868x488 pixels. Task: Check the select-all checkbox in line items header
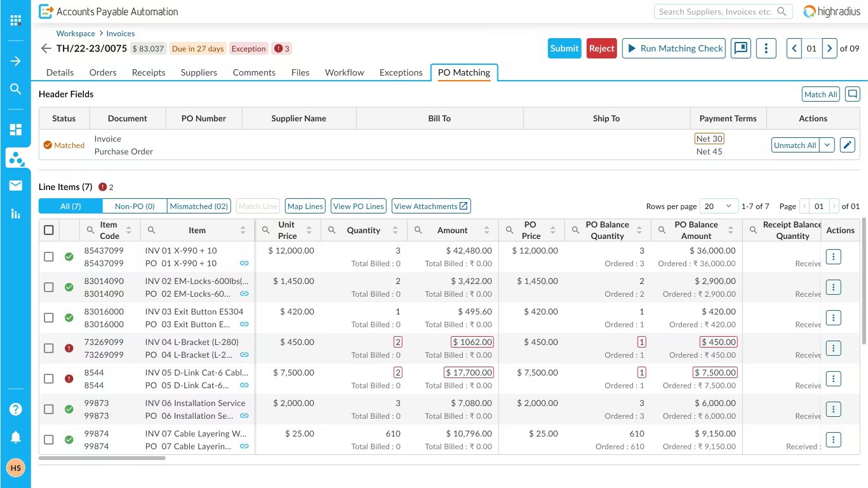(x=49, y=229)
